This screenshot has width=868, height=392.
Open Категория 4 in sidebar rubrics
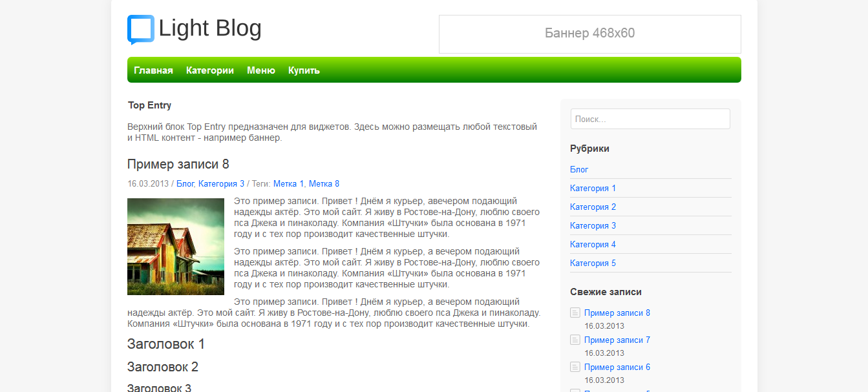(593, 244)
